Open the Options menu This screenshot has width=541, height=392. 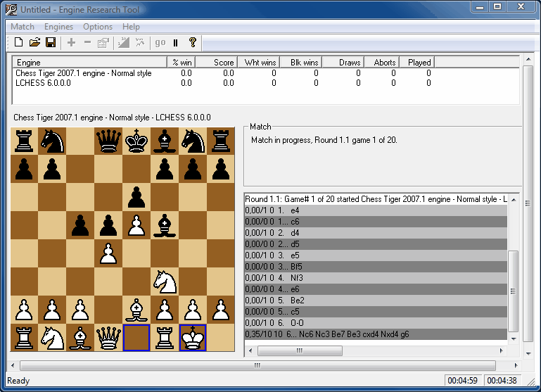tap(98, 27)
